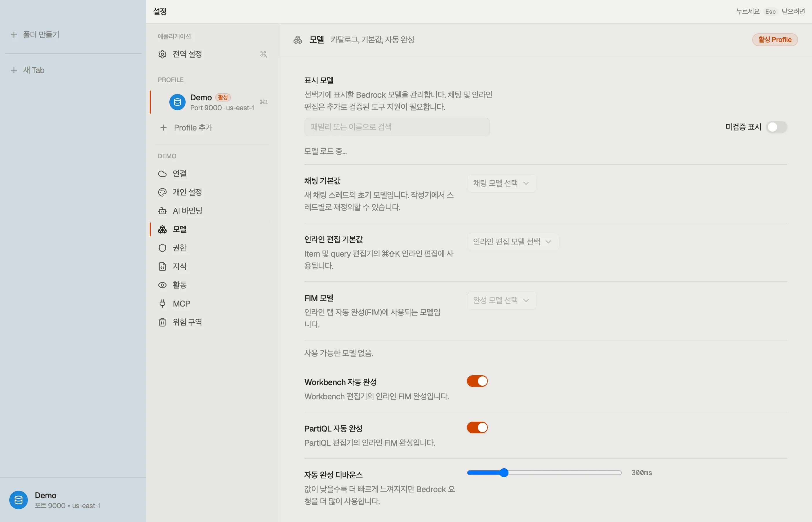Click the plug icon for MCP
The height and width of the screenshot is (522, 812).
click(162, 303)
